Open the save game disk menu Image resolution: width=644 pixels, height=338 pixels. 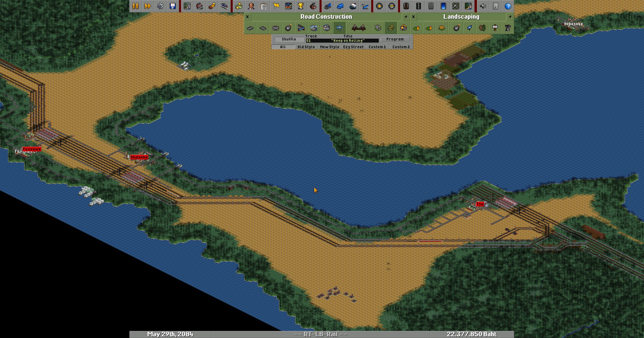click(173, 6)
